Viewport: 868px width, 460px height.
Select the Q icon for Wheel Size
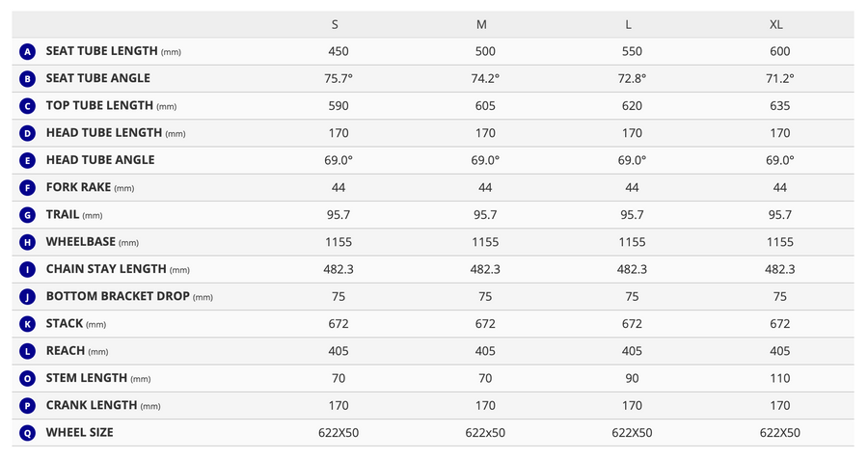[27, 433]
